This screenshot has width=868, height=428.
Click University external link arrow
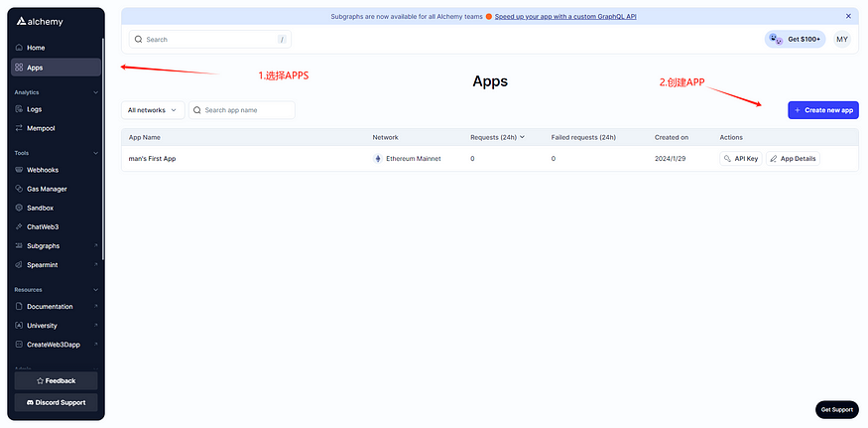coord(96,326)
